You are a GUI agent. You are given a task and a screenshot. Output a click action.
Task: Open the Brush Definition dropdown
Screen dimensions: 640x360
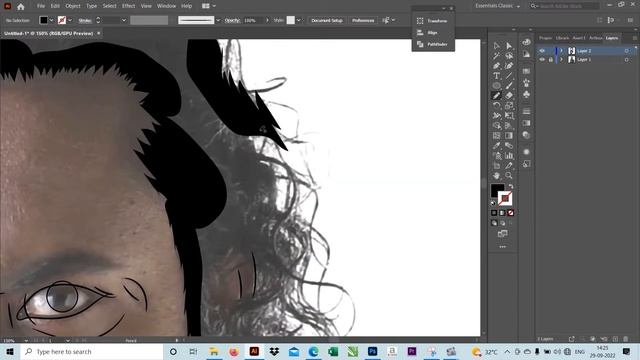point(218,20)
